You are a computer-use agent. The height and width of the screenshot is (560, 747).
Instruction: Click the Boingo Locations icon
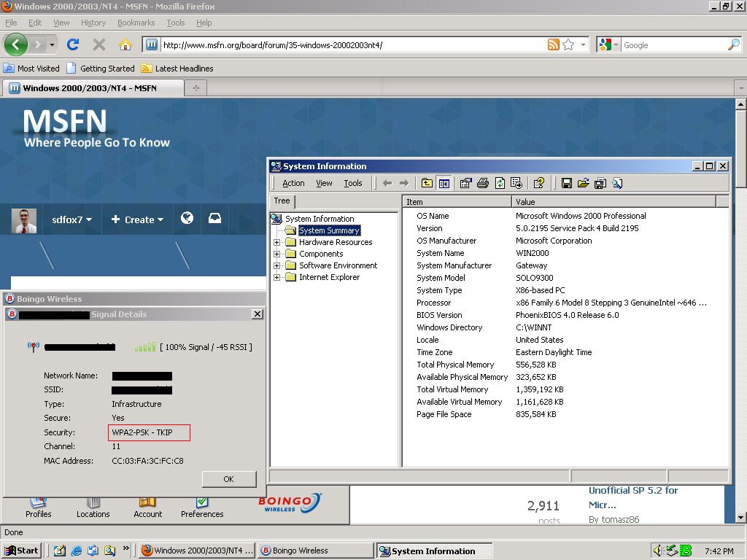tap(93, 505)
